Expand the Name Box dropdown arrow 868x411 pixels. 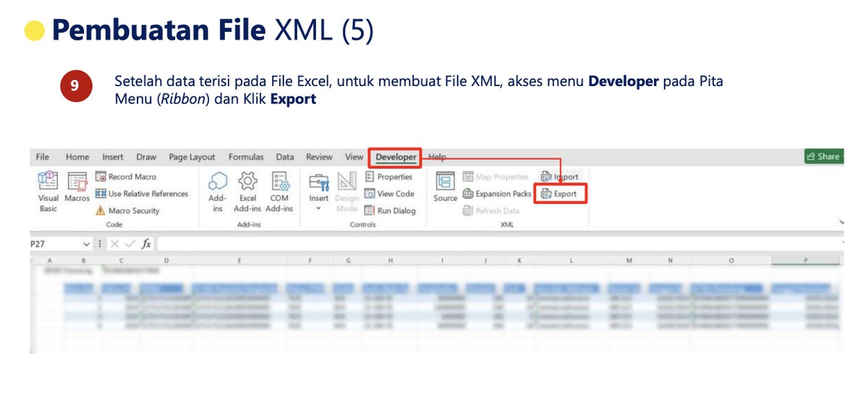[87, 244]
